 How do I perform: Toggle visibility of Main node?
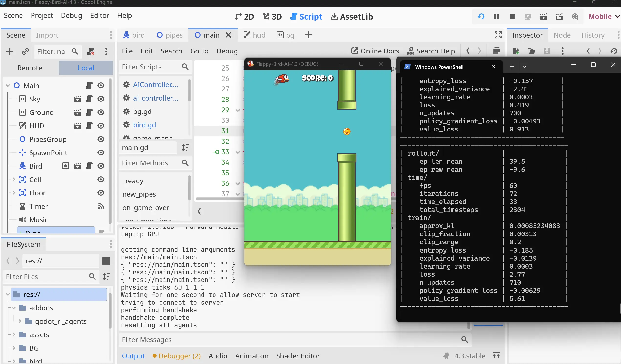click(x=101, y=85)
